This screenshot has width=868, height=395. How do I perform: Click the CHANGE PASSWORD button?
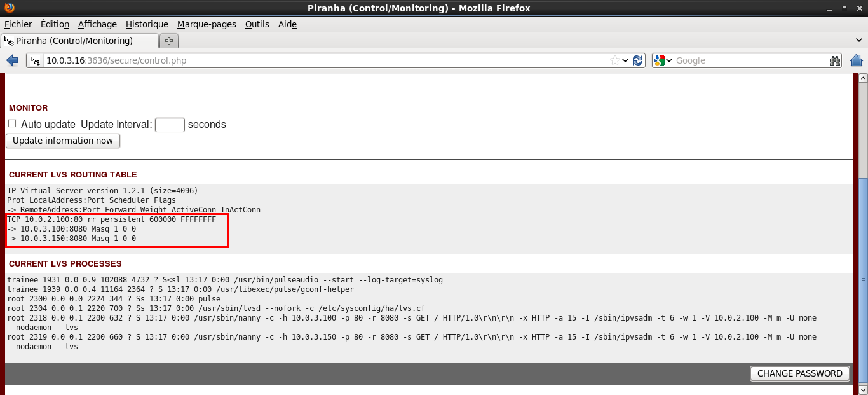[799, 373]
